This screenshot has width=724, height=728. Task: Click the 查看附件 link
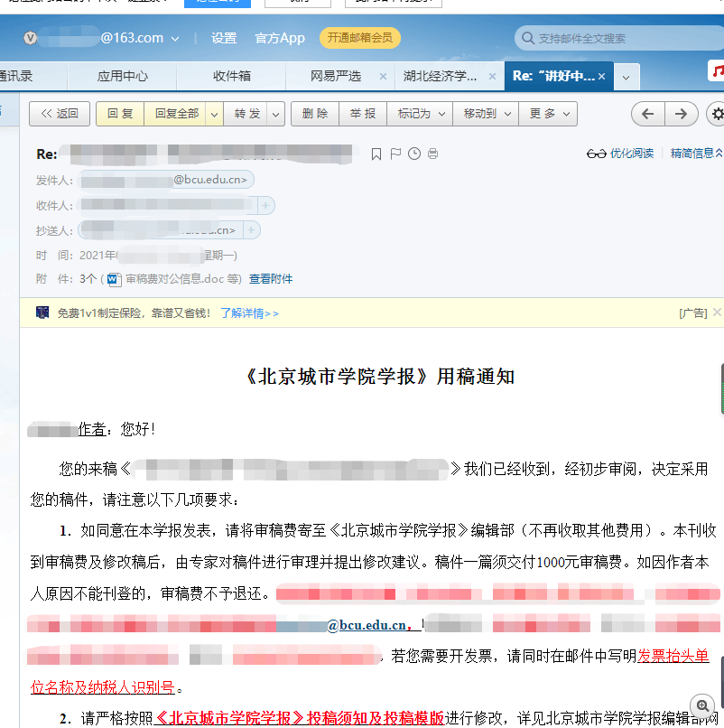point(271,279)
